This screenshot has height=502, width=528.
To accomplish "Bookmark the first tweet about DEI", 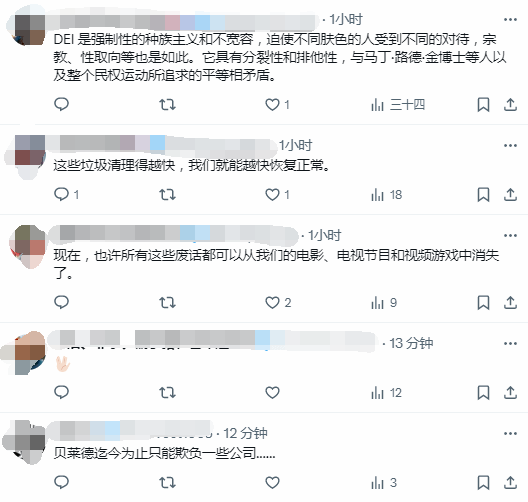I will [x=484, y=105].
